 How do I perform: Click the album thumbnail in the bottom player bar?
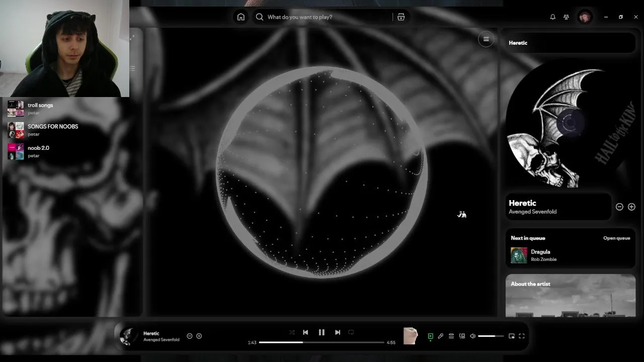[x=128, y=336]
